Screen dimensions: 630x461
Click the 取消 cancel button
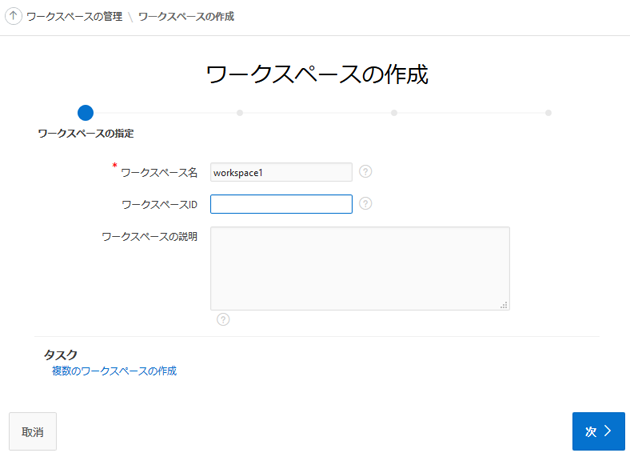(x=33, y=432)
